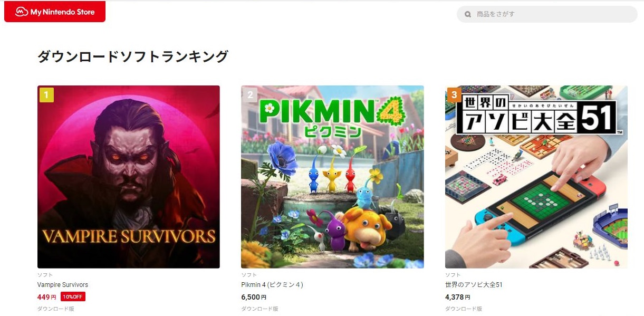
Task: Click ダウンロード版 label under Pikmin 4
Action: pos(259,309)
